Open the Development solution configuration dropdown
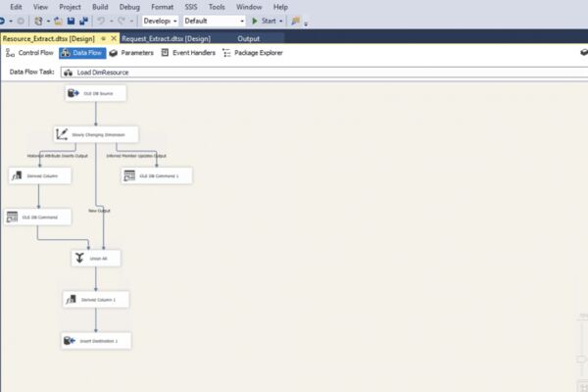This screenshot has width=588, height=392. click(160, 21)
